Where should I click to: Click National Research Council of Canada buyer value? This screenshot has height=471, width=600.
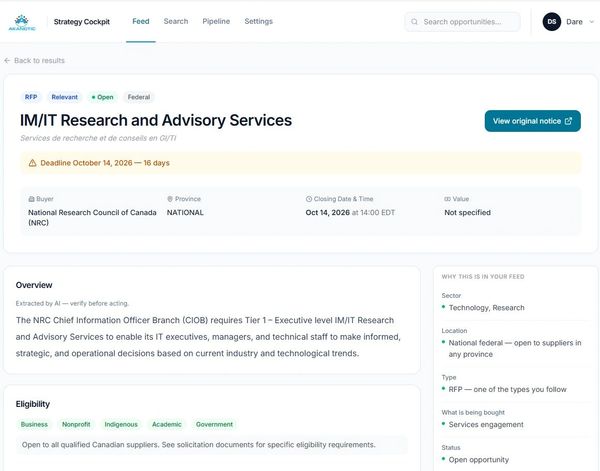tap(92, 217)
